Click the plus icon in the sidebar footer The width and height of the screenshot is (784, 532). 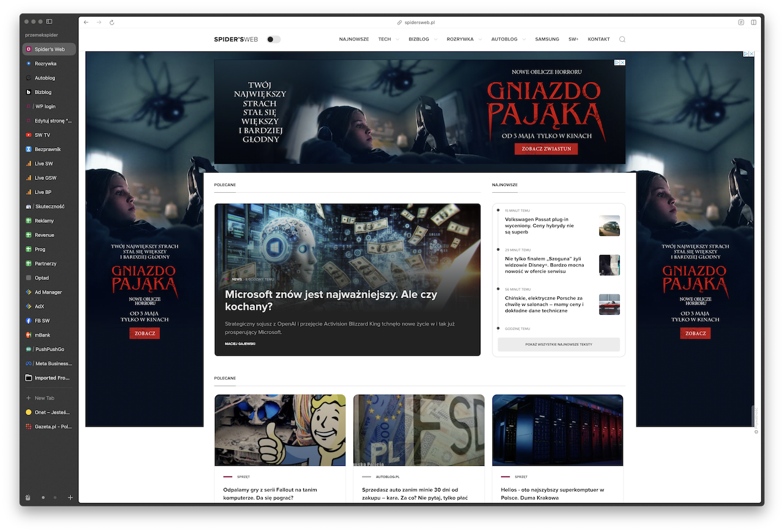pos(70,498)
